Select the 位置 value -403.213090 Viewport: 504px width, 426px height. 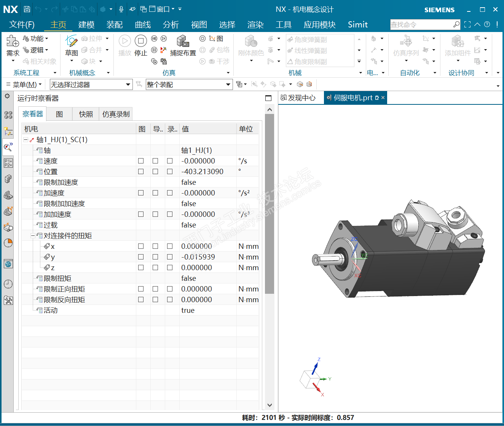202,171
